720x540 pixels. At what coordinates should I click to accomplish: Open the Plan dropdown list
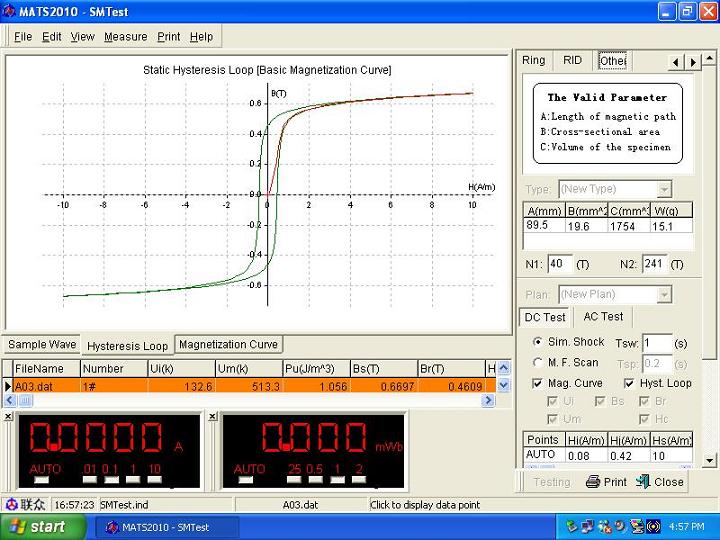pos(664,294)
